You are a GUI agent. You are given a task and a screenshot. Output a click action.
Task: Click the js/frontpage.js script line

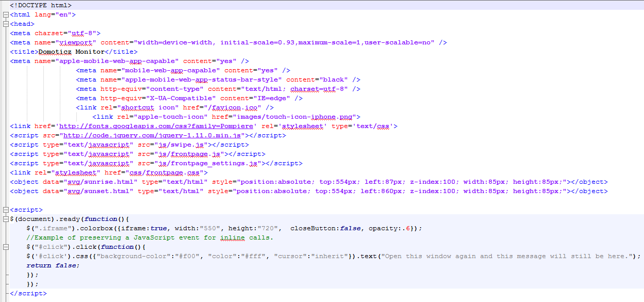point(138,154)
